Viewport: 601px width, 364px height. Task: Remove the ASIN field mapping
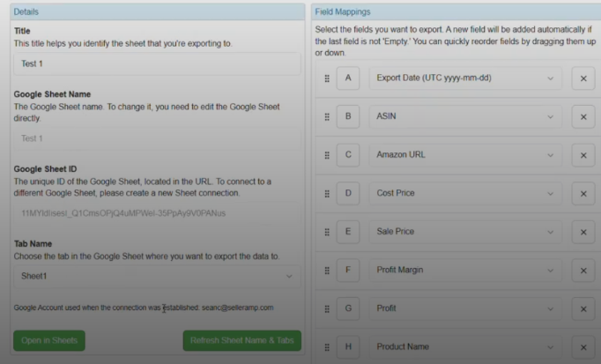click(583, 117)
